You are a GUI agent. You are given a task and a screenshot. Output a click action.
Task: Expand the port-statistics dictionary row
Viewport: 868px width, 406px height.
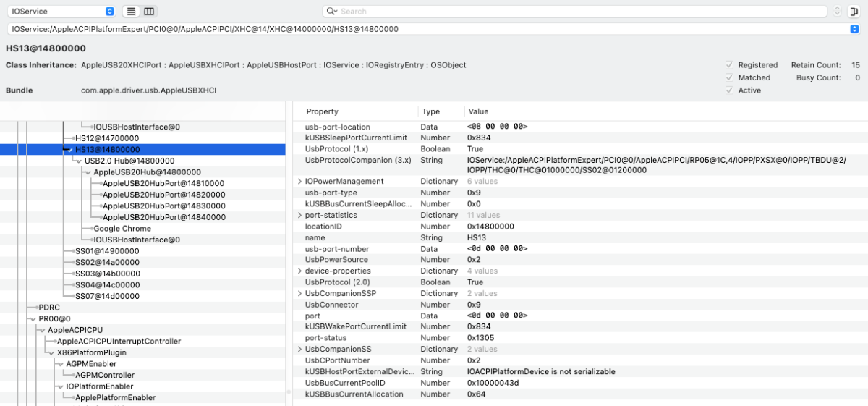click(300, 216)
